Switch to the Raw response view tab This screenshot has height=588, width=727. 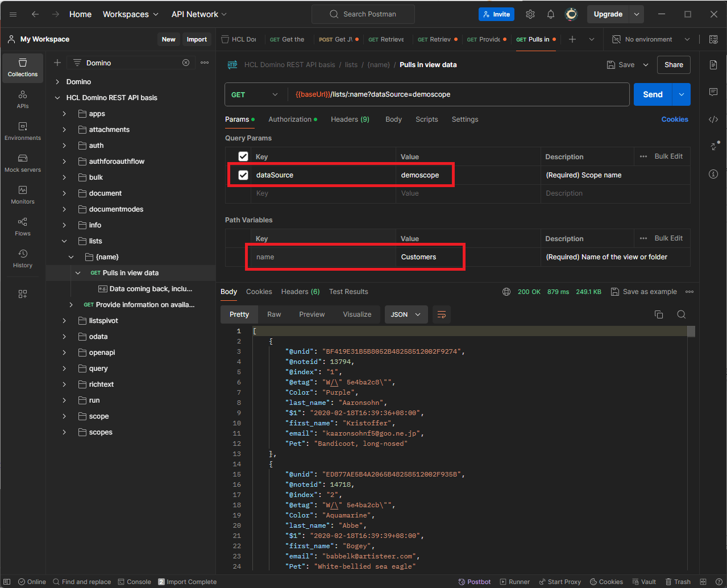click(274, 314)
